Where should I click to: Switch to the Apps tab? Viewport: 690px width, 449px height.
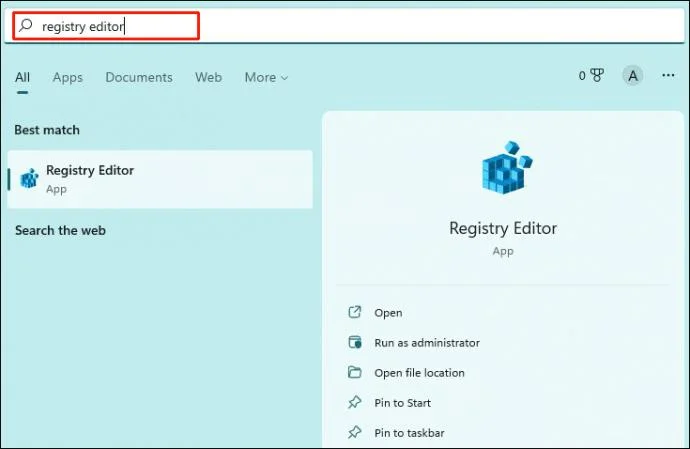coord(67,77)
